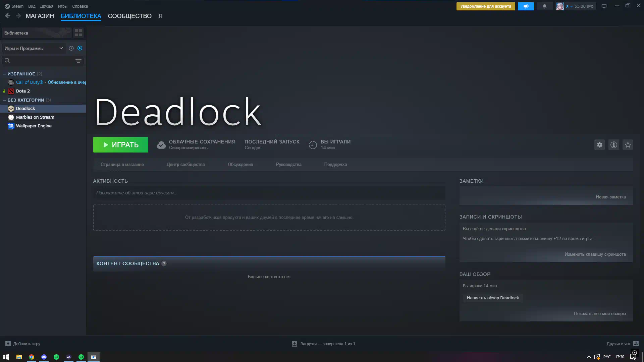Open the Игры menu
Viewport: 644px width, 362px height.
click(63, 6)
